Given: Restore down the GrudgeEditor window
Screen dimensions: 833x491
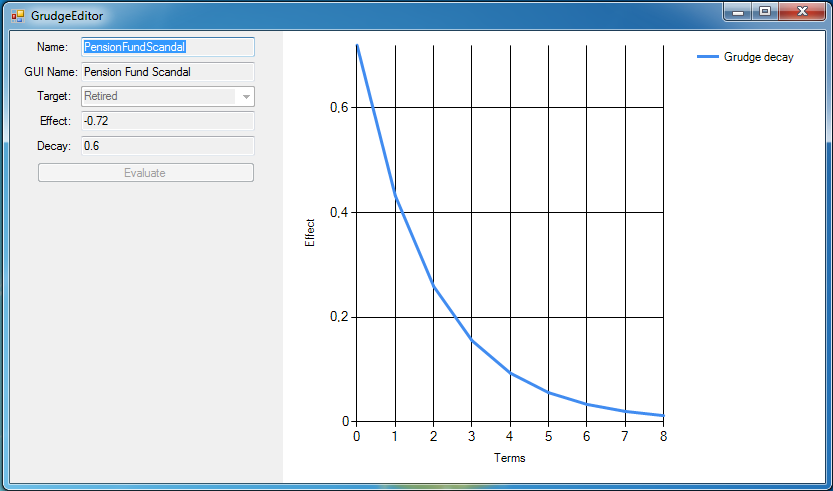Looking at the screenshot, I should (x=765, y=12).
